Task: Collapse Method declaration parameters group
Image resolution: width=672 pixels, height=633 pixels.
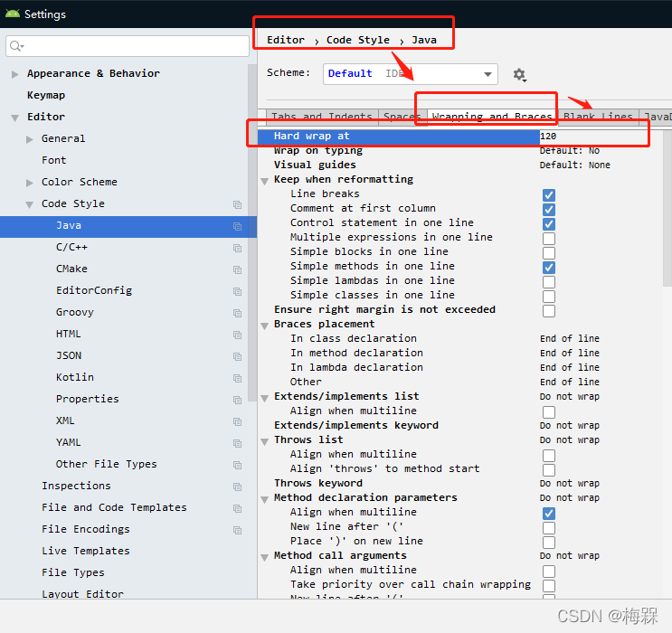Action: [265, 499]
